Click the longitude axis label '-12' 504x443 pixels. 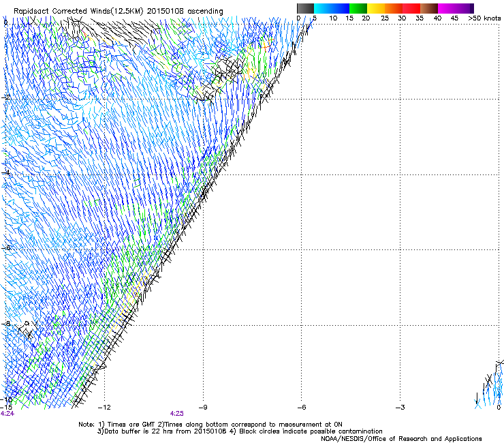pyautogui.click(x=104, y=408)
